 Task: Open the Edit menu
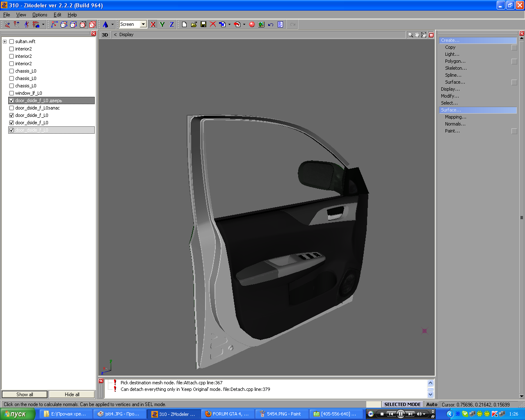pyautogui.click(x=57, y=15)
